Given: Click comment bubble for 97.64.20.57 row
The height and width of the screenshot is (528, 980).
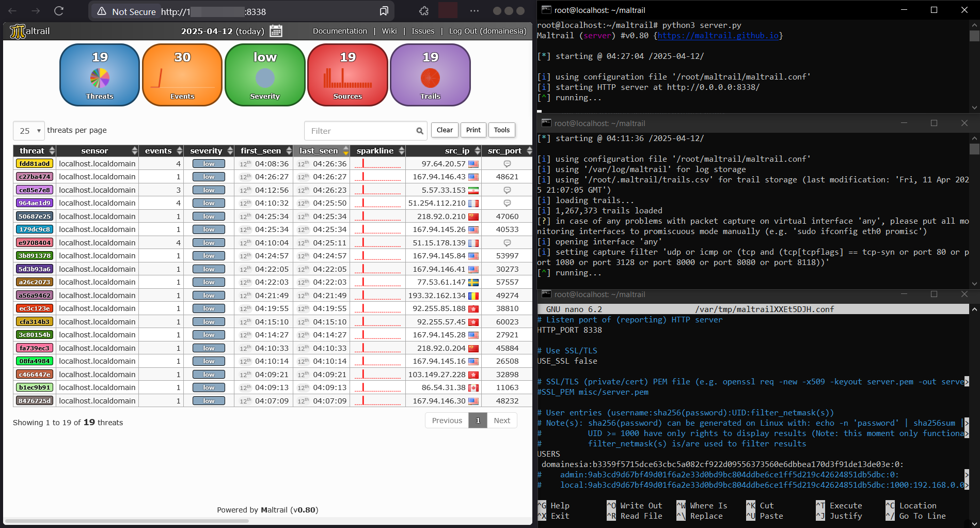Looking at the screenshot, I should coord(507,164).
